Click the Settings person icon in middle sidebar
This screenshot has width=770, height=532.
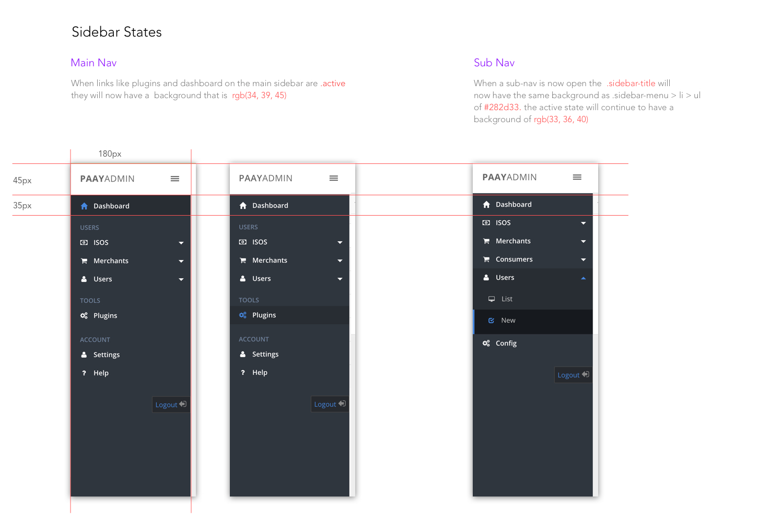tap(243, 354)
